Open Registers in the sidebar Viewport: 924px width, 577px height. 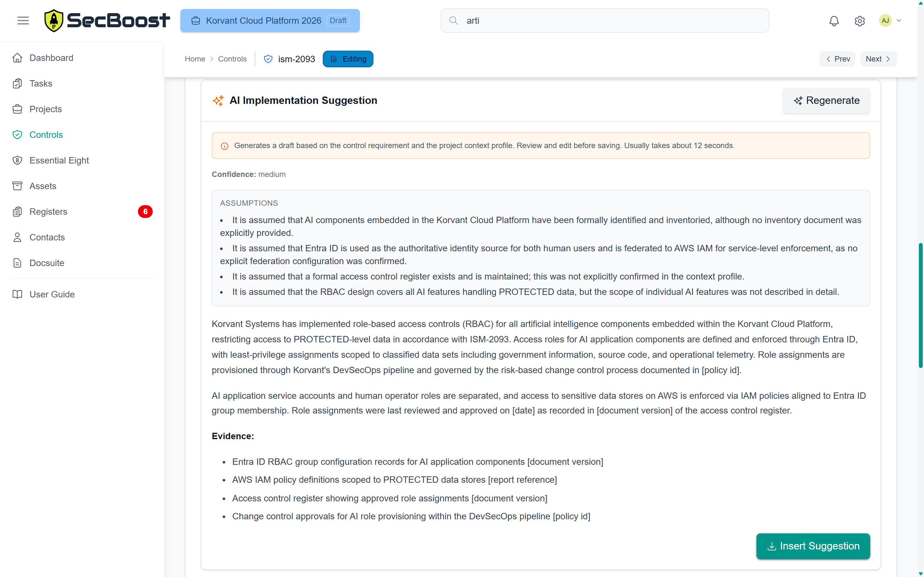tap(48, 212)
